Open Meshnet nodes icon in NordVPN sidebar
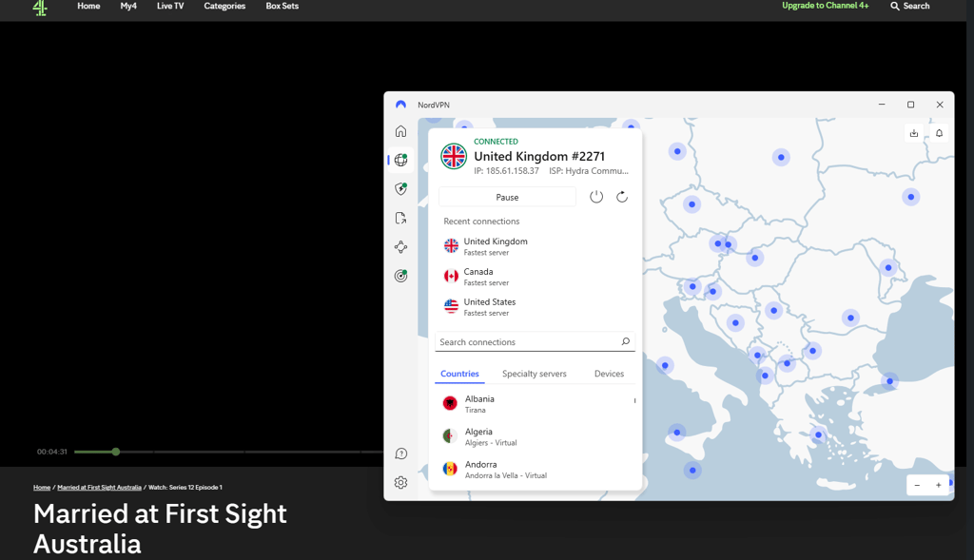 (400, 247)
